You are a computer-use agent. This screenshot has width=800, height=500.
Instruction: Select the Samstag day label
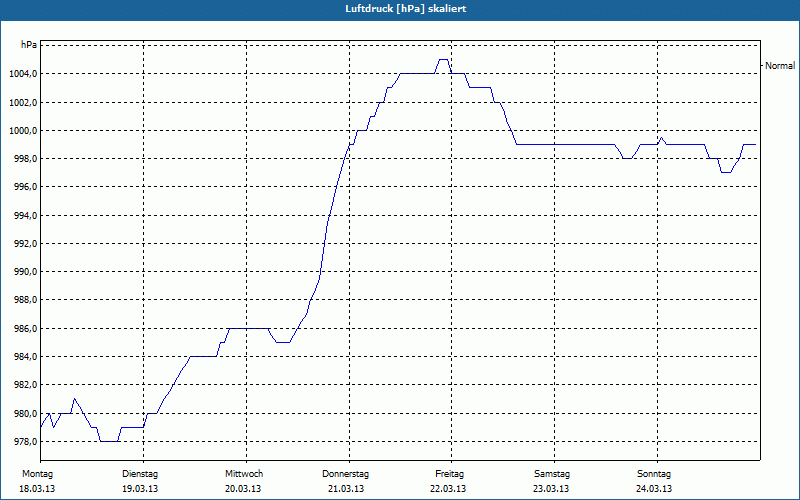tap(552, 474)
